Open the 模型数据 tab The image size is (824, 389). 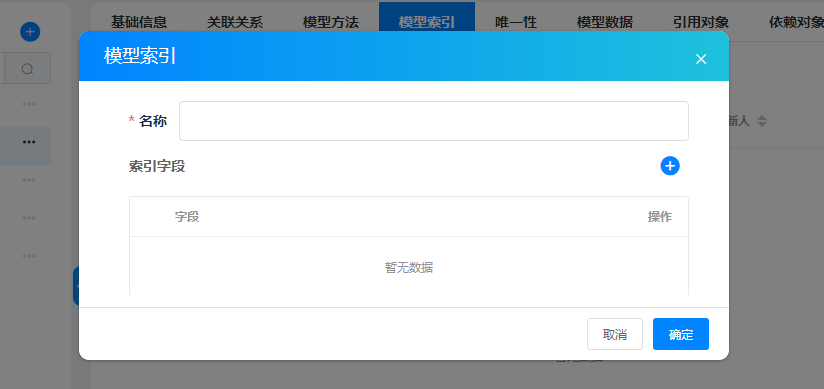pos(605,22)
